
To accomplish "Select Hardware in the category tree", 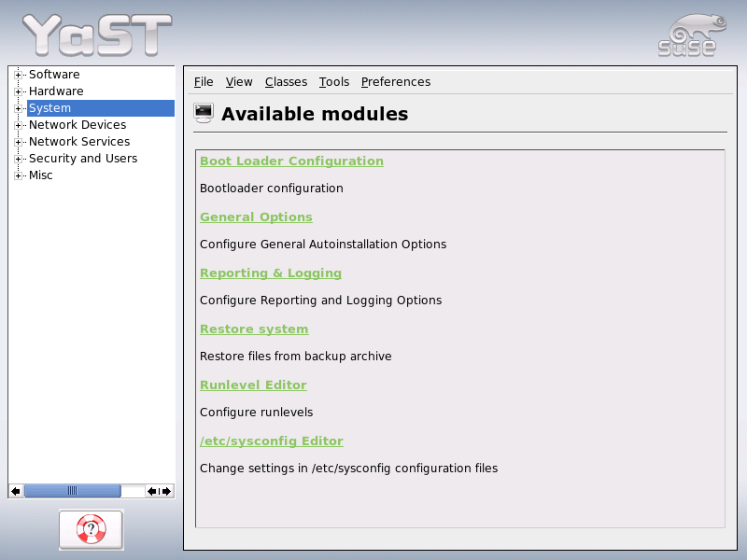I will [56, 91].
